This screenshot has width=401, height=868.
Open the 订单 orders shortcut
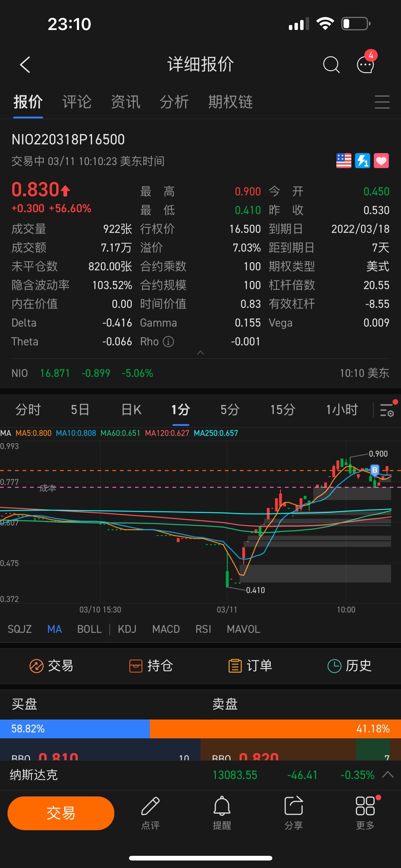250,666
